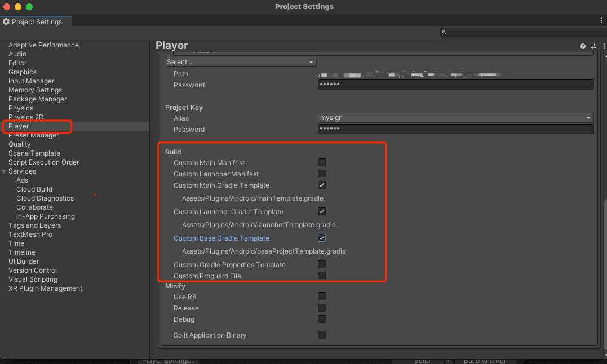
Task: Open Timeline settings
Action: 22,252
